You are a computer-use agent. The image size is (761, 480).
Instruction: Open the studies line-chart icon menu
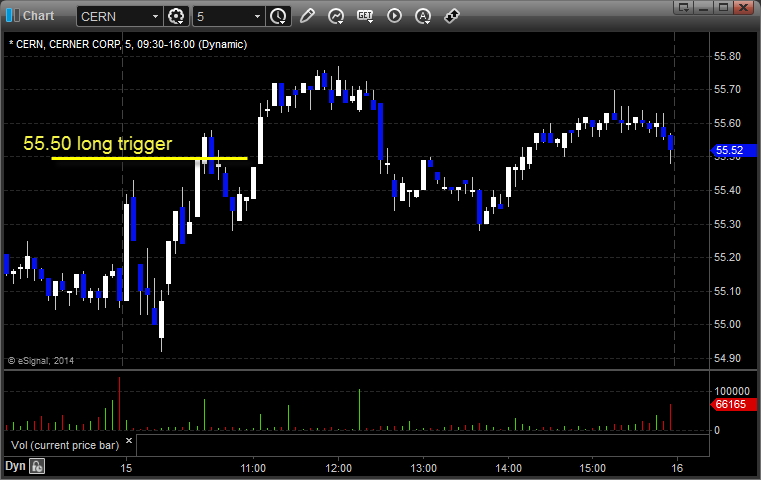pos(336,16)
